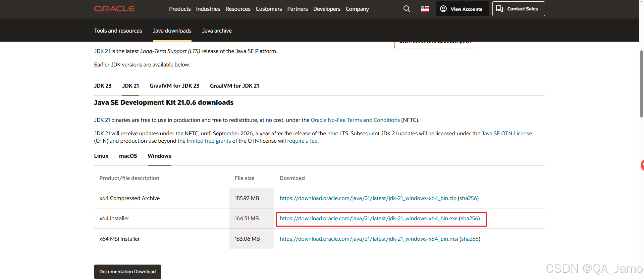The height and width of the screenshot is (279, 644).
Task: Click the File size column header
Action: coord(245,178)
